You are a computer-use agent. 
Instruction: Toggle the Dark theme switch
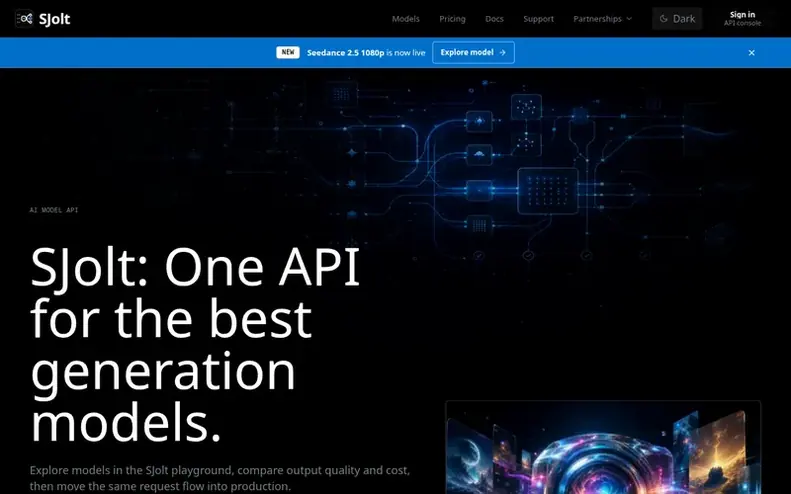click(677, 19)
